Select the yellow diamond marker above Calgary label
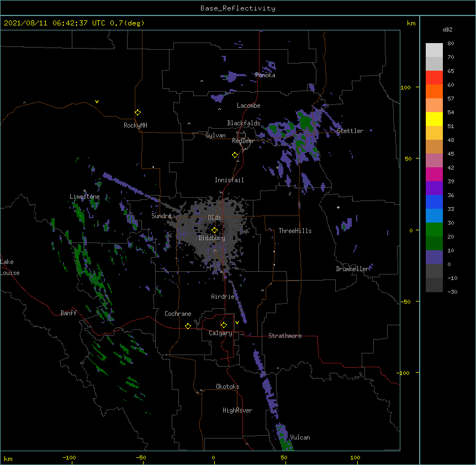 coord(224,325)
